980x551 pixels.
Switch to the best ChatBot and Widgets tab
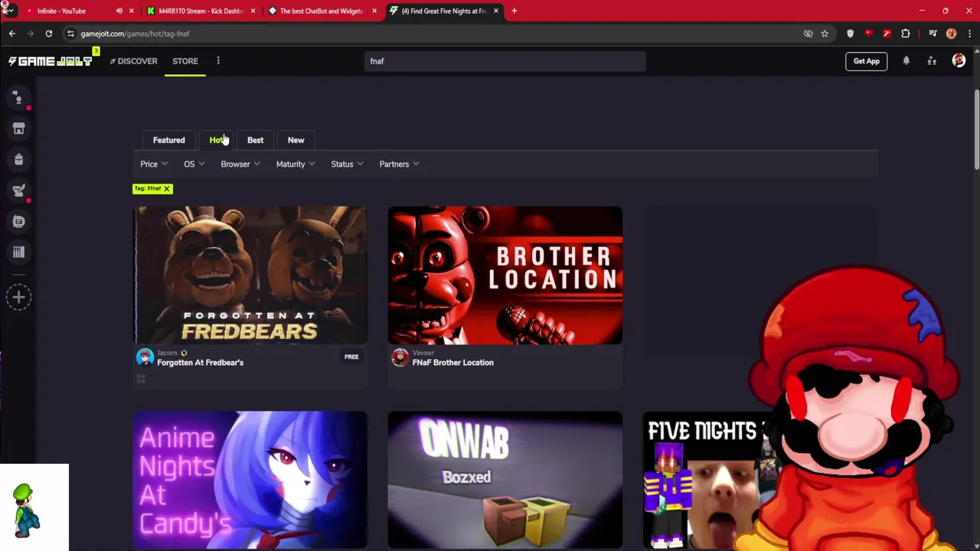320,11
